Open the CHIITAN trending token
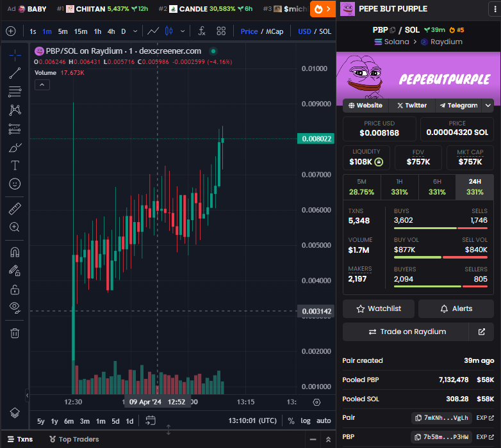 click(103, 9)
